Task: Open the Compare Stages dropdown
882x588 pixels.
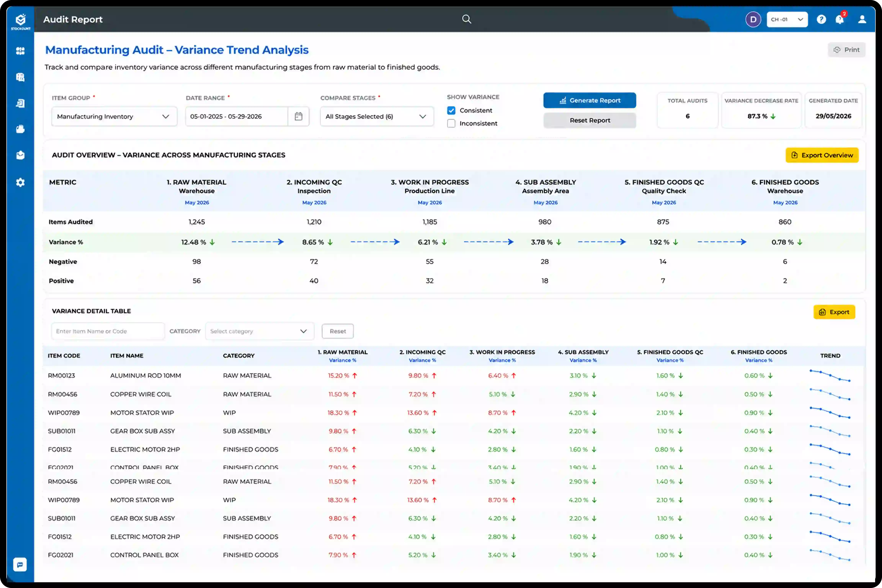Action: (376, 116)
